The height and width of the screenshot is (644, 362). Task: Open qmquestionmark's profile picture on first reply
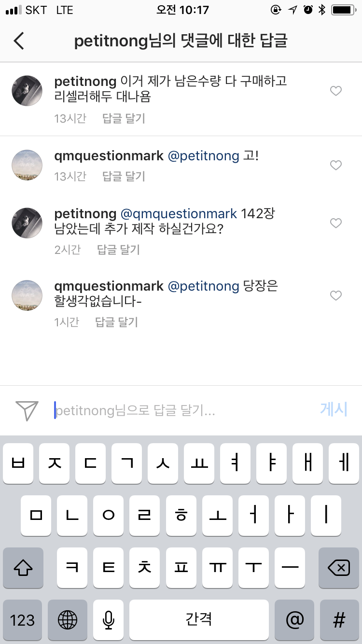point(27,165)
